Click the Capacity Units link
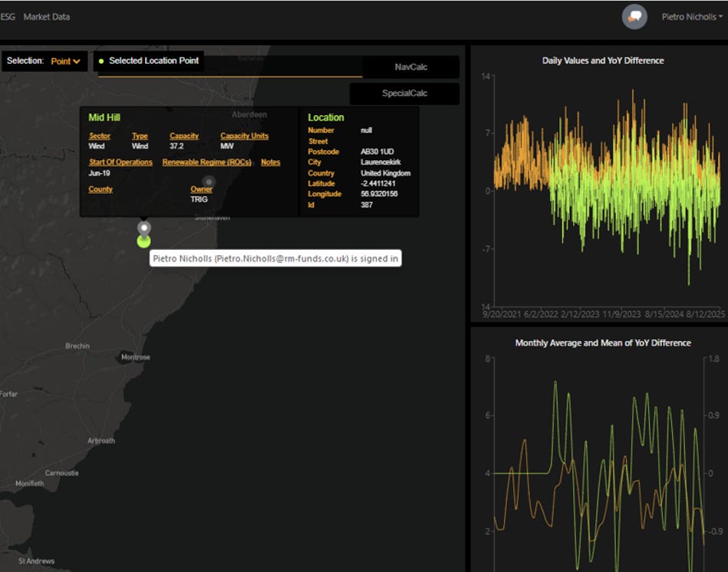This screenshot has width=728, height=572. point(244,136)
